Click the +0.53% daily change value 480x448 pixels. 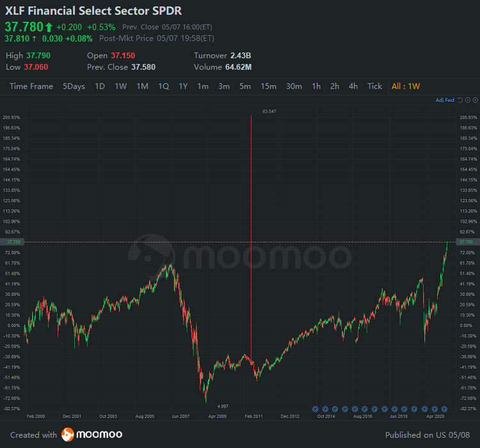pos(101,28)
